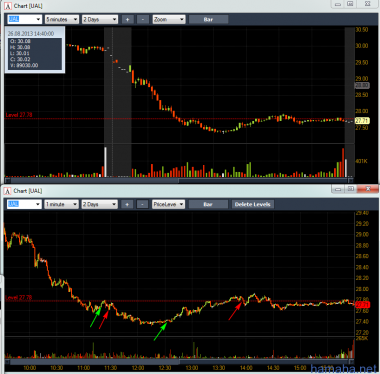This screenshot has height=374, width=380.
Task: Click the bottom chart window app icon
Action: point(8,191)
